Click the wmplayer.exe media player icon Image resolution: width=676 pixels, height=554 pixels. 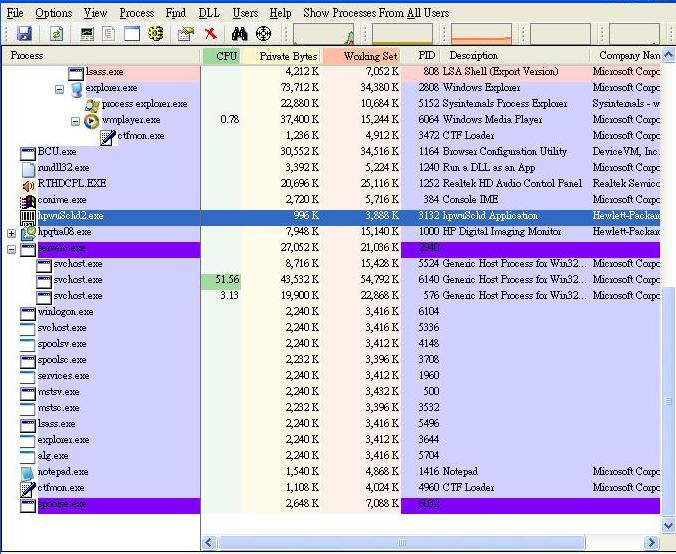coord(91,121)
